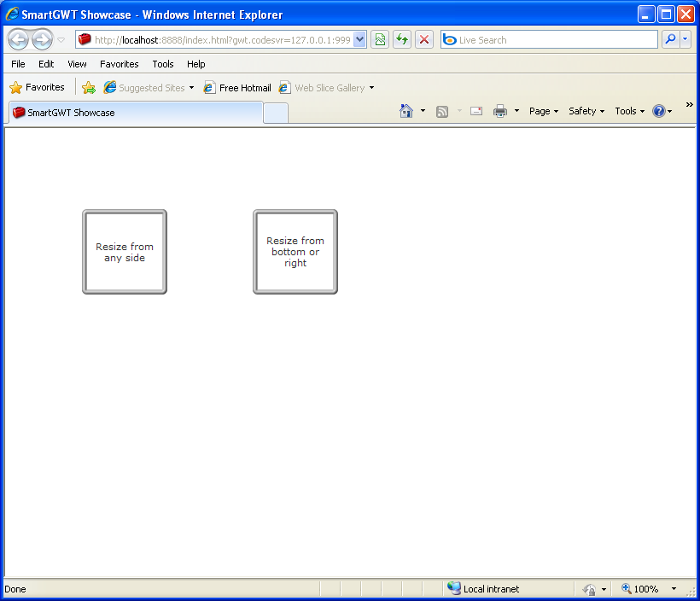
Task: Open the recent pages dropdown arrow
Action: coord(61,40)
